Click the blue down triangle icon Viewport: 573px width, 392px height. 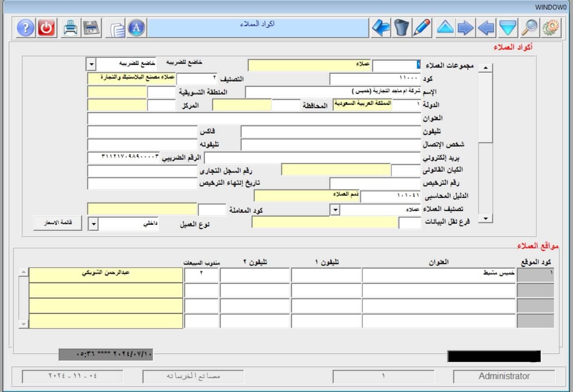[x=508, y=28]
